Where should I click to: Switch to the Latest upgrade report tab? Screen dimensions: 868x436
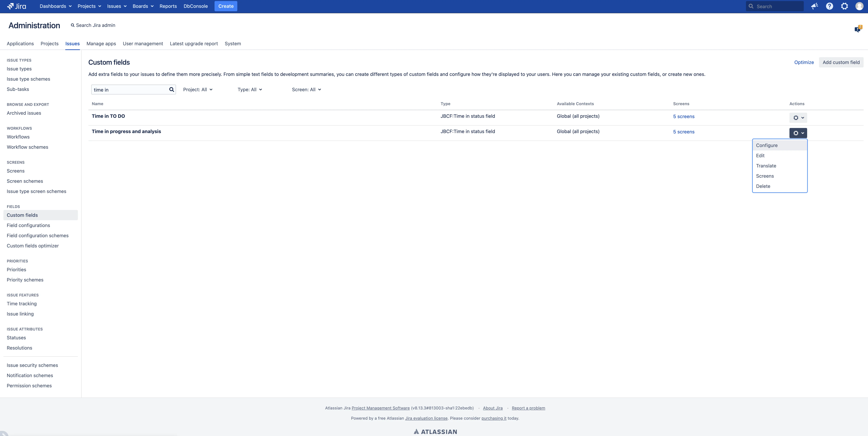click(x=194, y=44)
